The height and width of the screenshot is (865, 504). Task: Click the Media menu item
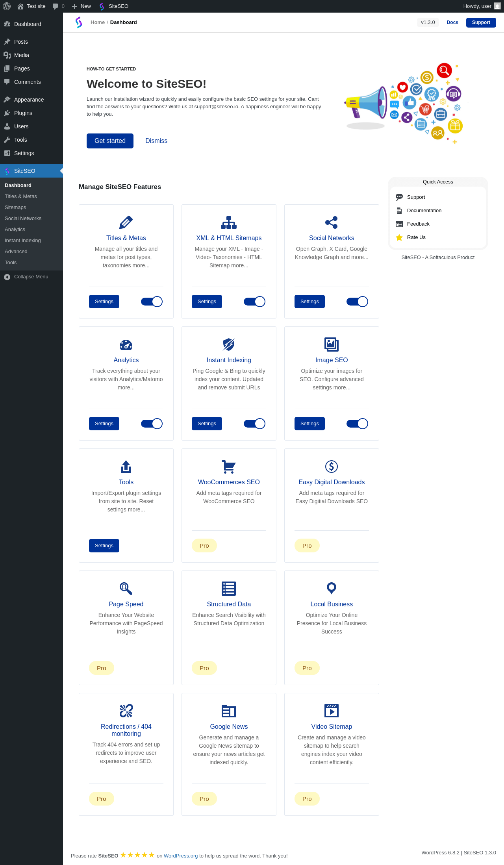tap(31, 55)
